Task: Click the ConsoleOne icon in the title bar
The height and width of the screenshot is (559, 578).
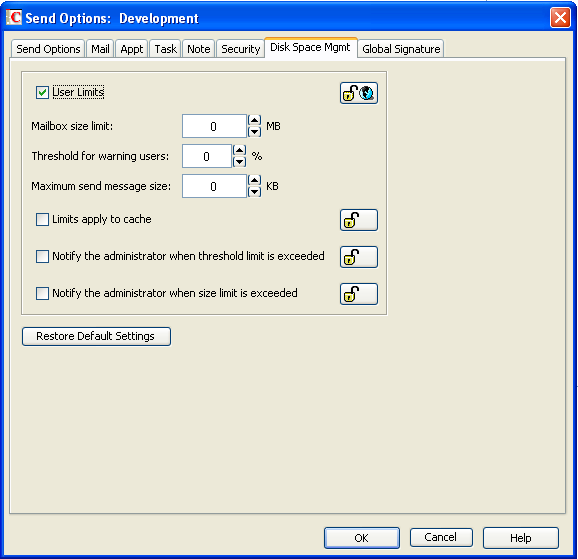Action: pos(14,17)
